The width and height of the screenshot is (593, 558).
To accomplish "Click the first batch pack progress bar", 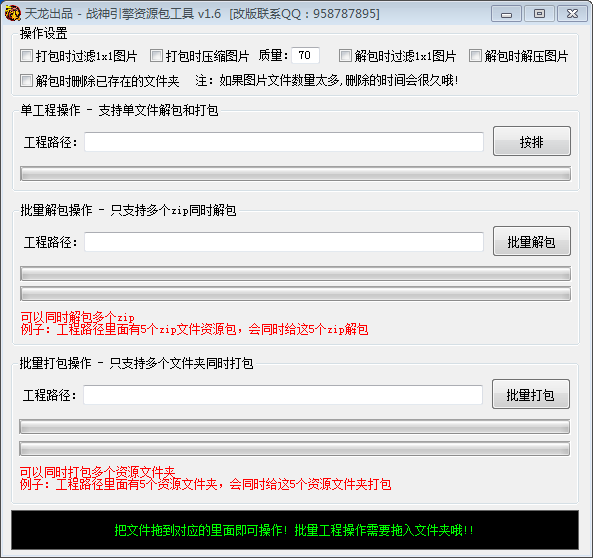I will [x=295, y=427].
